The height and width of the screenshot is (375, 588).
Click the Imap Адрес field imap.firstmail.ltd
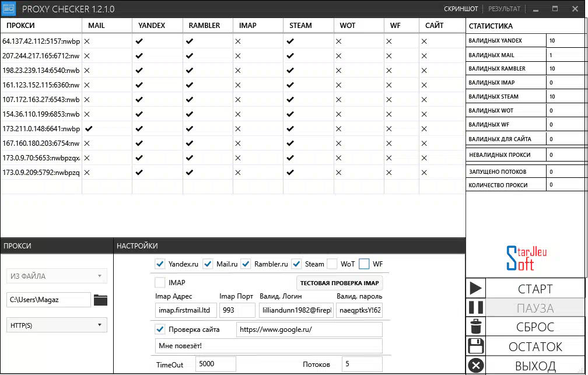pos(186,310)
